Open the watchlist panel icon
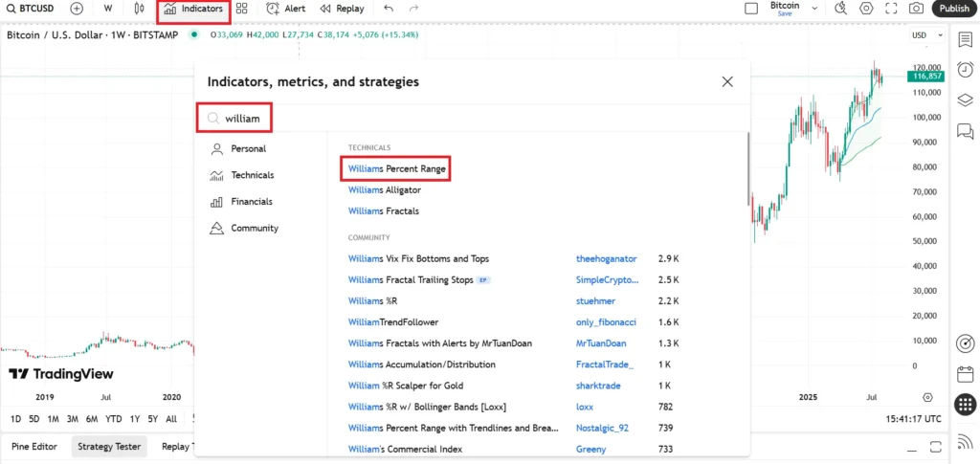 click(965, 39)
